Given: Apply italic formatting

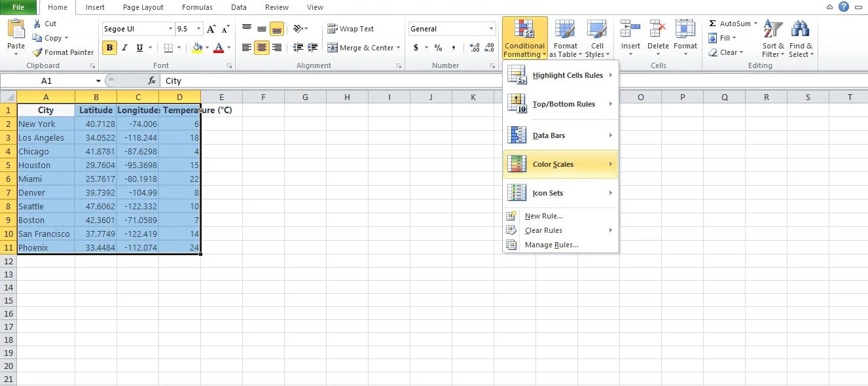Looking at the screenshot, I should tap(124, 48).
